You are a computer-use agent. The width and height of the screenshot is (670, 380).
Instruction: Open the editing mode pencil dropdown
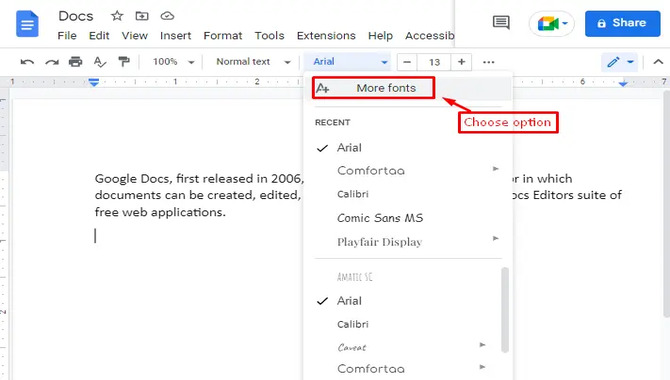tap(620, 62)
